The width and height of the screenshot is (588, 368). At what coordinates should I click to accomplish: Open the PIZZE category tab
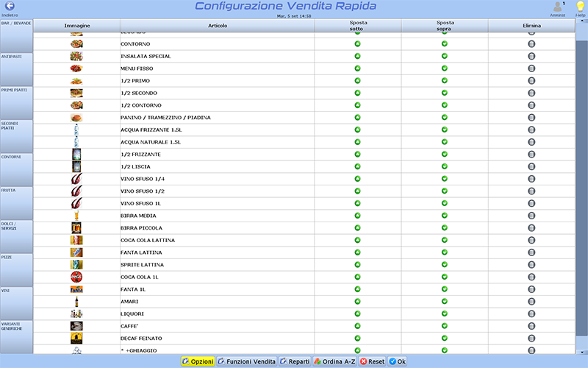tap(15, 269)
